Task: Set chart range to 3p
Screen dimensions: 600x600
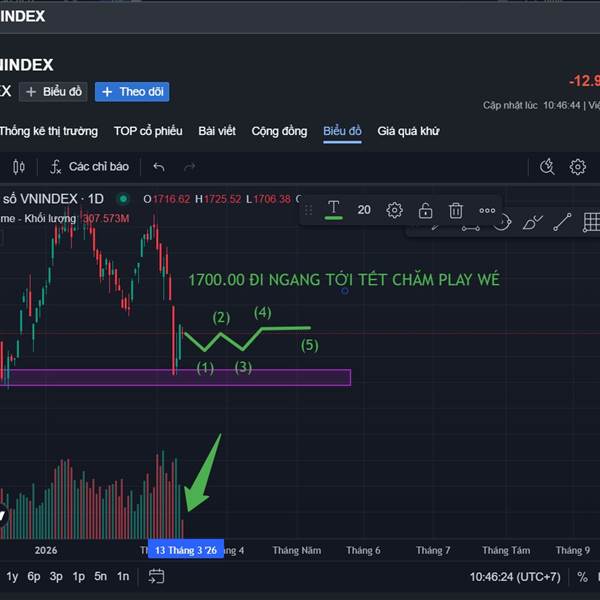Action: [56, 576]
